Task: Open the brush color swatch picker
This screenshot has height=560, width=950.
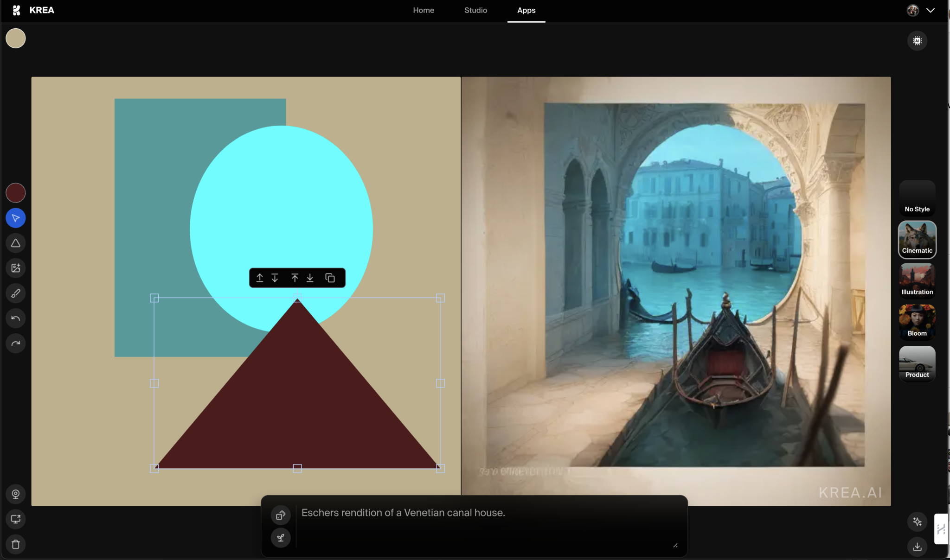Action: click(15, 192)
